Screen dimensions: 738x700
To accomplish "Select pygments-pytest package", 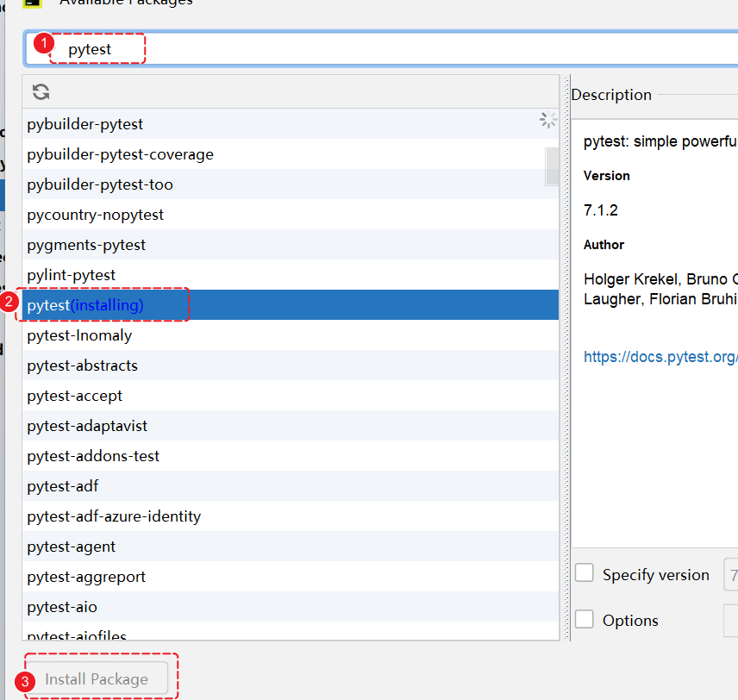I will pyautogui.click(x=290, y=244).
